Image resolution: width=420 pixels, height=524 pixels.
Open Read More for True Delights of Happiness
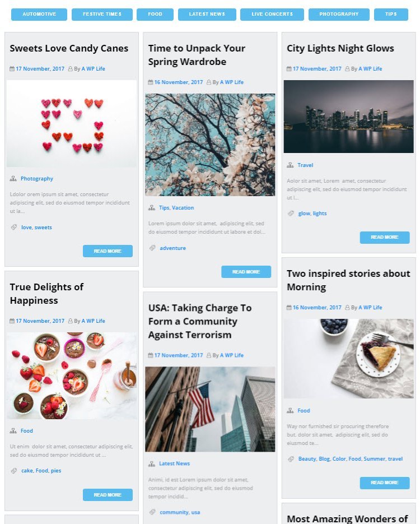click(108, 495)
